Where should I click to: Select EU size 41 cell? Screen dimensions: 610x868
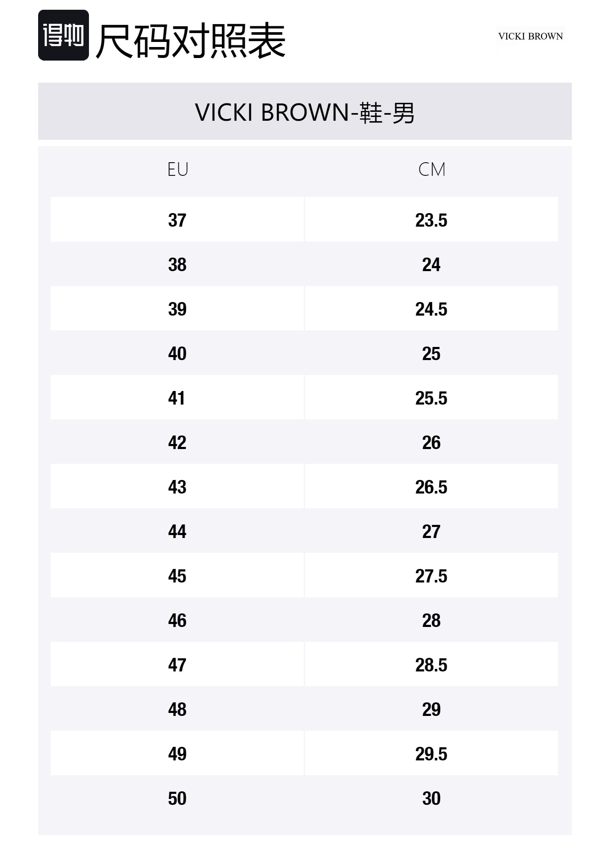pos(177,398)
